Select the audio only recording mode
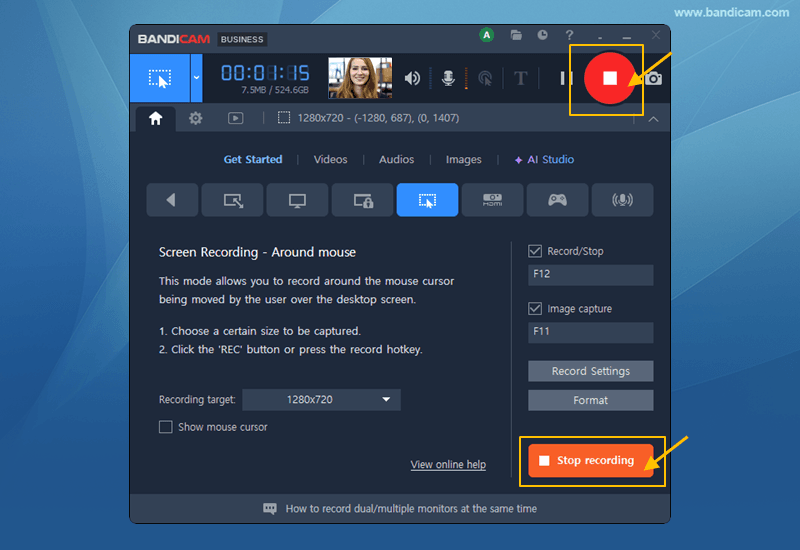The height and width of the screenshot is (550, 800). click(622, 200)
